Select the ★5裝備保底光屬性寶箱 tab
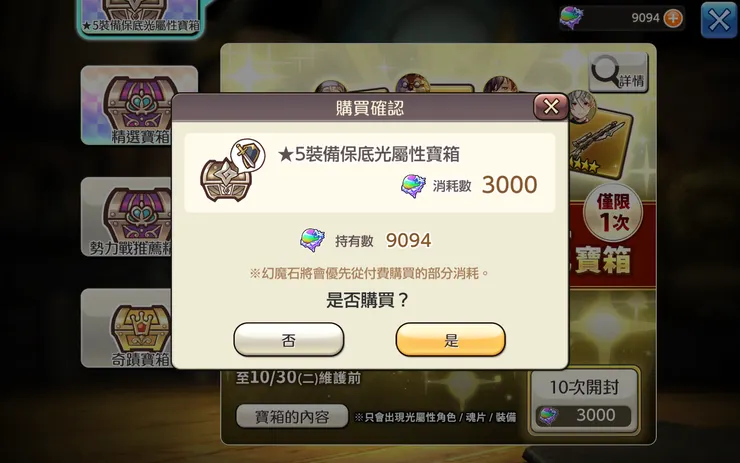 [140, 17]
